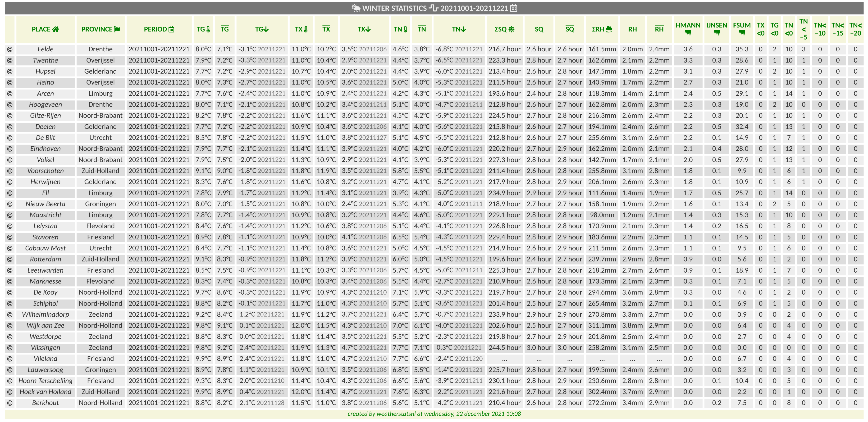Click the rain cloud icon in ΣRH header
This screenshot has width=868, height=422.
pyautogui.click(x=609, y=29)
